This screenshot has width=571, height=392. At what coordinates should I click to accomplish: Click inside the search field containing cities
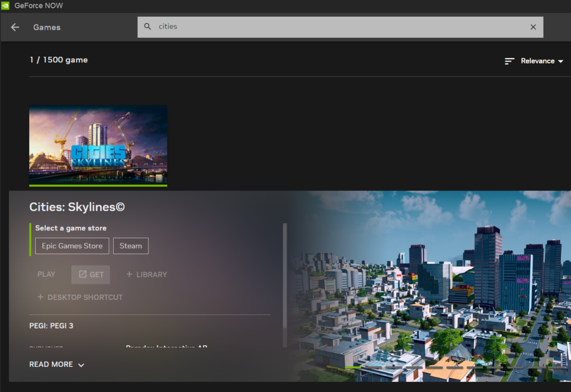[x=335, y=27]
